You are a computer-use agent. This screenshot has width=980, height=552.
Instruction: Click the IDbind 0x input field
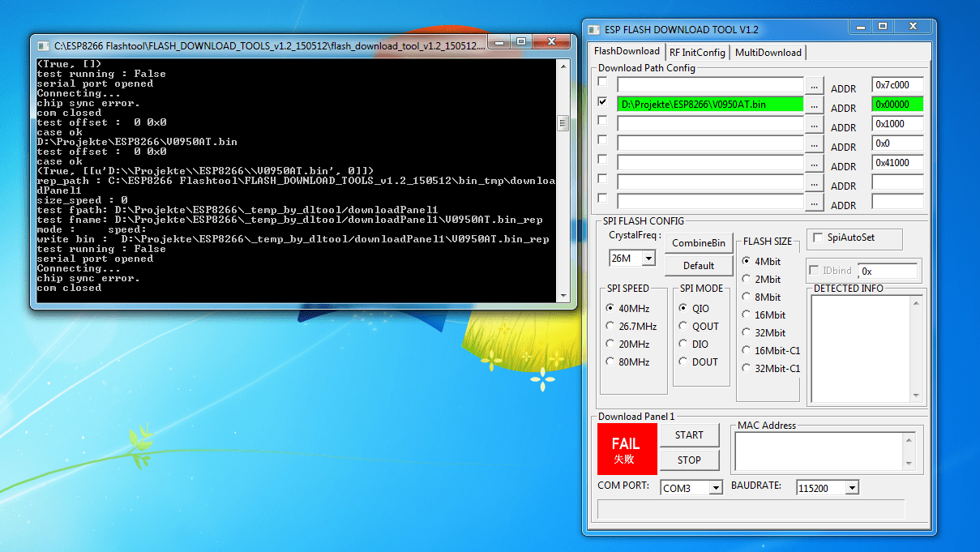tap(888, 272)
